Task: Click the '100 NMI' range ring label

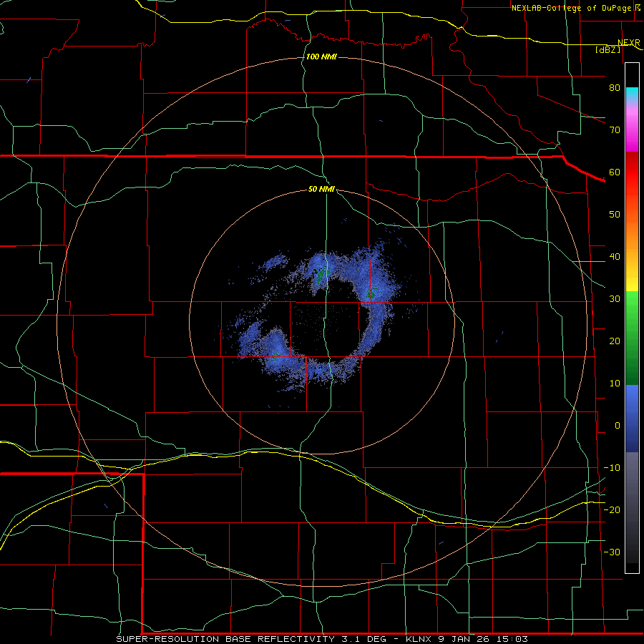Action: click(321, 57)
